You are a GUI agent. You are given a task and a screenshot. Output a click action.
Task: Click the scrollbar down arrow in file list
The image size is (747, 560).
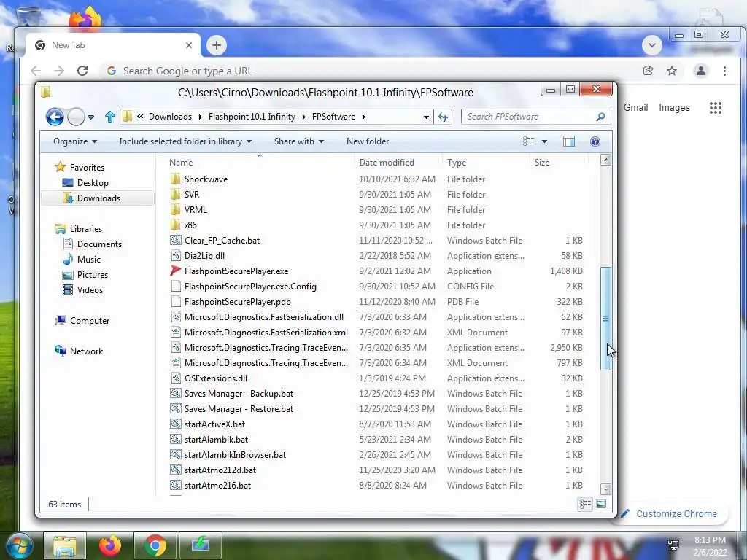point(605,489)
